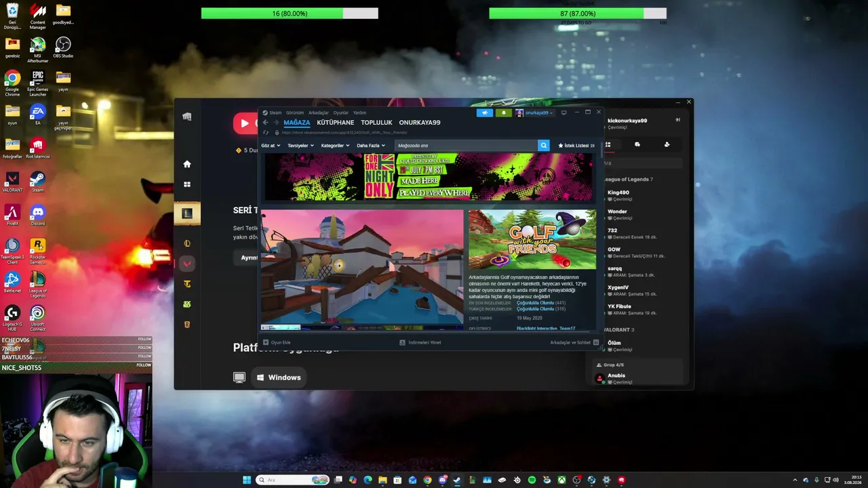The image size is (868, 488).
Task: Go back with Steam's back arrow
Action: 266,123
